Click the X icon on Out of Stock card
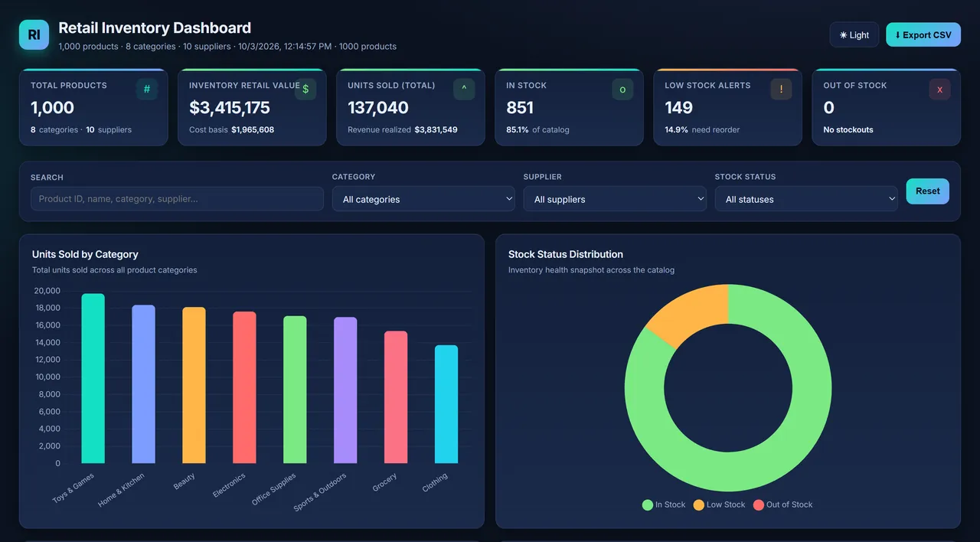 [x=939, y=89]
